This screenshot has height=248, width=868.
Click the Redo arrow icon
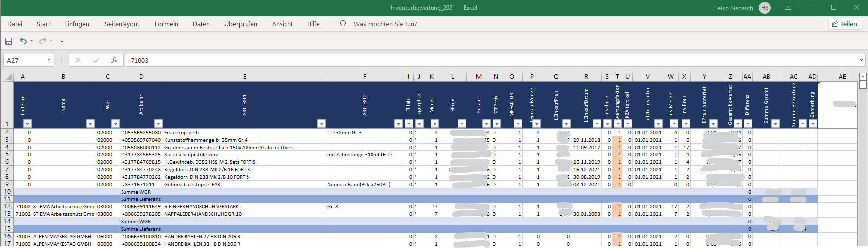[x=43, y=41]
